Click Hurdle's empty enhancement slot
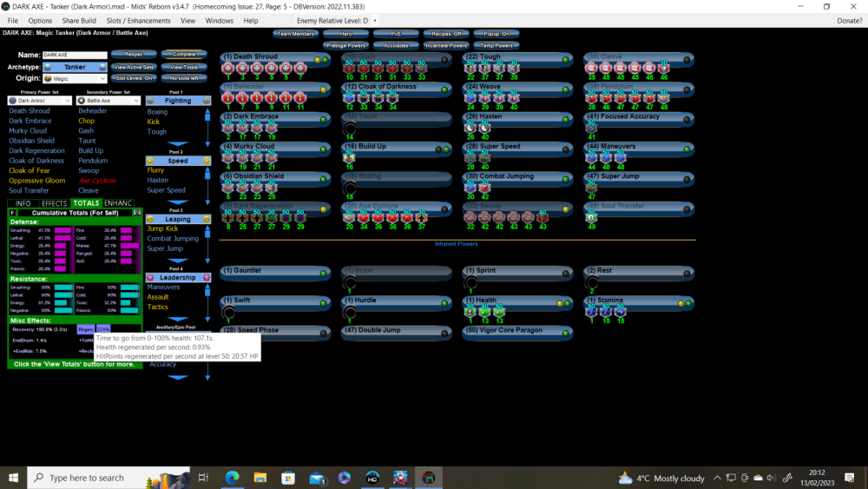This screenshot has height=489, width=868. pos(349,312)
